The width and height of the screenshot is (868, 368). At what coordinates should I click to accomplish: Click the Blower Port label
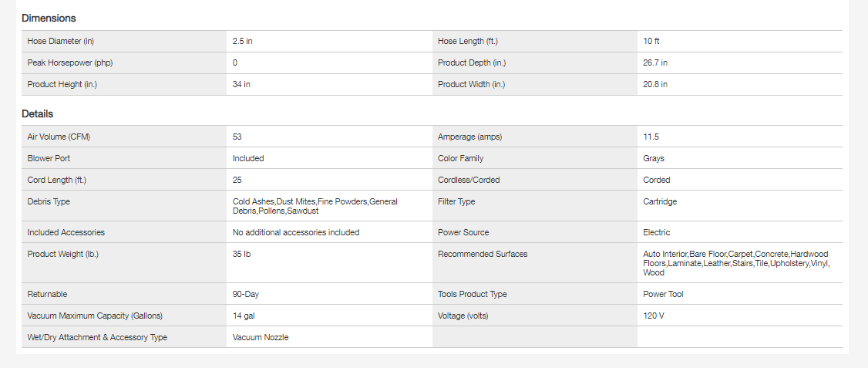(49, 158)
